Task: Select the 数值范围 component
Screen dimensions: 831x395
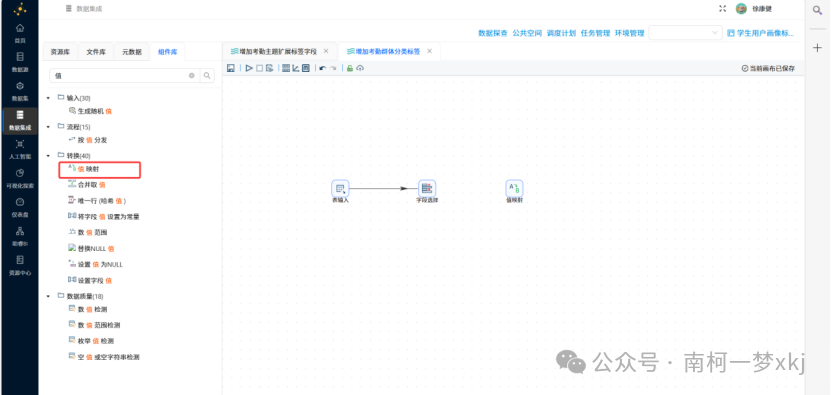Action: click(88, 233)
